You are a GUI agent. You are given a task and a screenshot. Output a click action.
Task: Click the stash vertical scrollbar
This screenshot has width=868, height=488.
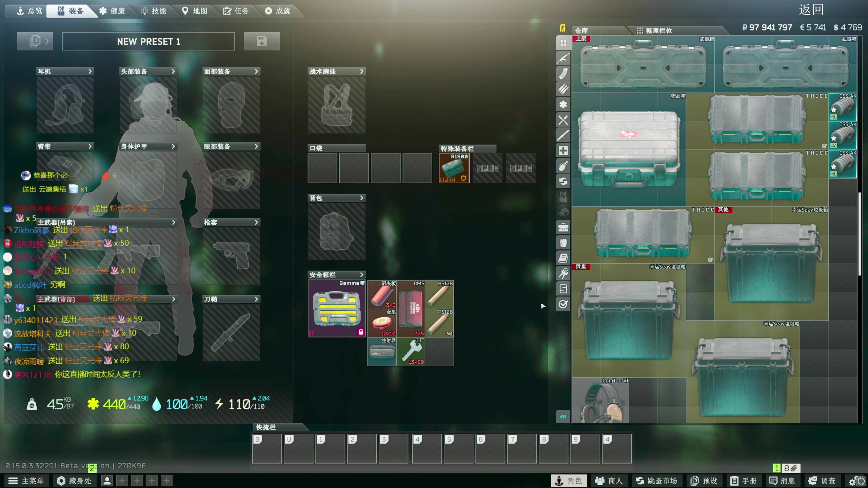tap(860, 234)
